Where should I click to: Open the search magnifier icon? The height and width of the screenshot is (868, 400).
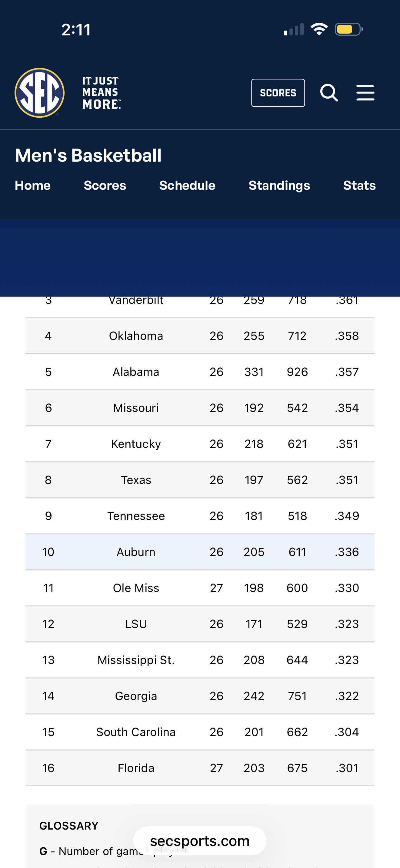coord(329,93)
